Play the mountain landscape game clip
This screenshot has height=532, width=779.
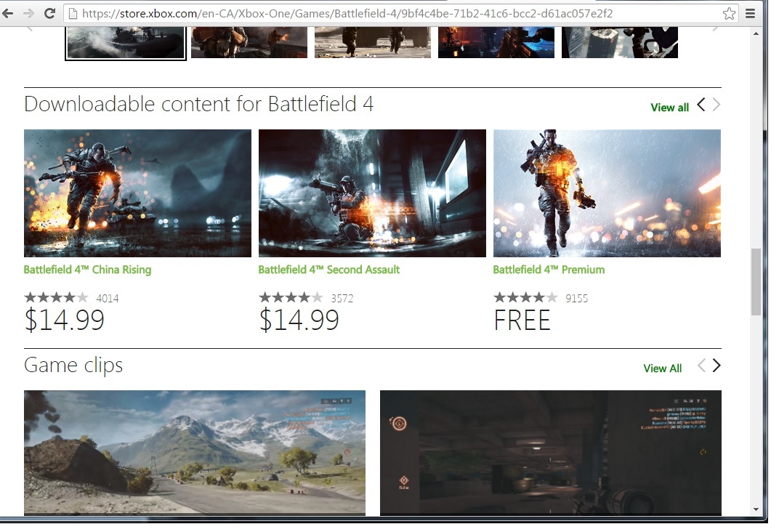click(x=195, y=453)
